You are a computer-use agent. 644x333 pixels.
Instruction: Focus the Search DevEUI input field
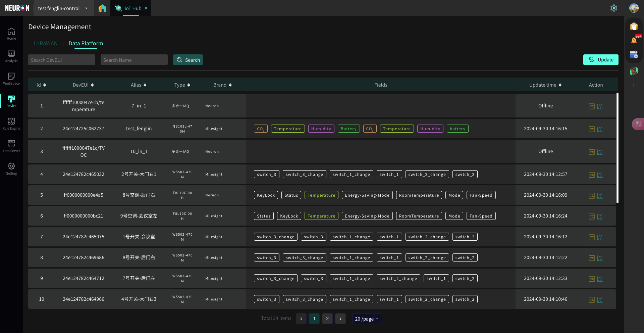[x=62, y=60]
